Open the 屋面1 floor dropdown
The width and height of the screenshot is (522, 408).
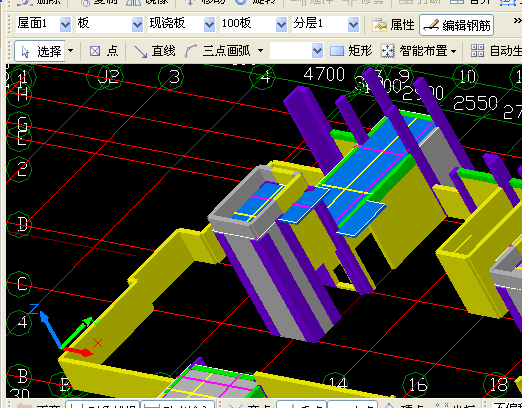65,24
